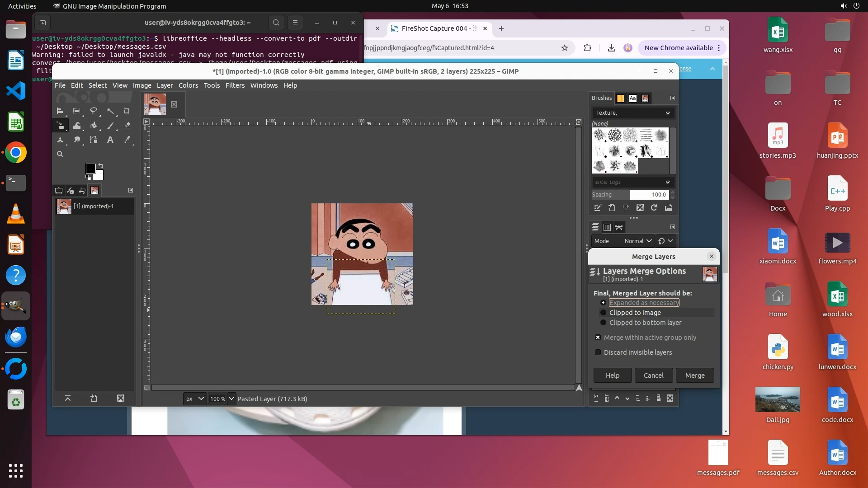Cancel the Merge Layers dialog

(653, 375)
